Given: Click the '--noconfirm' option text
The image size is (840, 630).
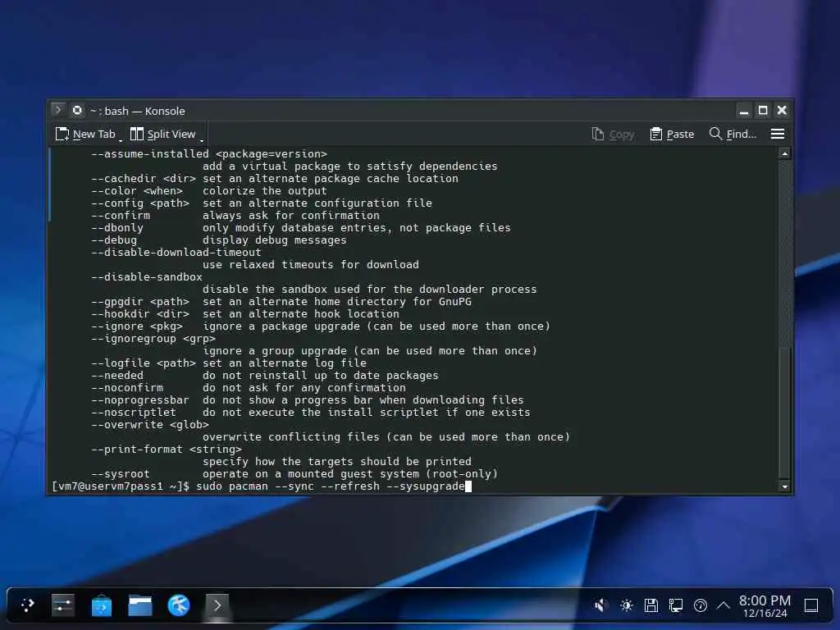Looking at the screenshot, I should coord(127,388).
